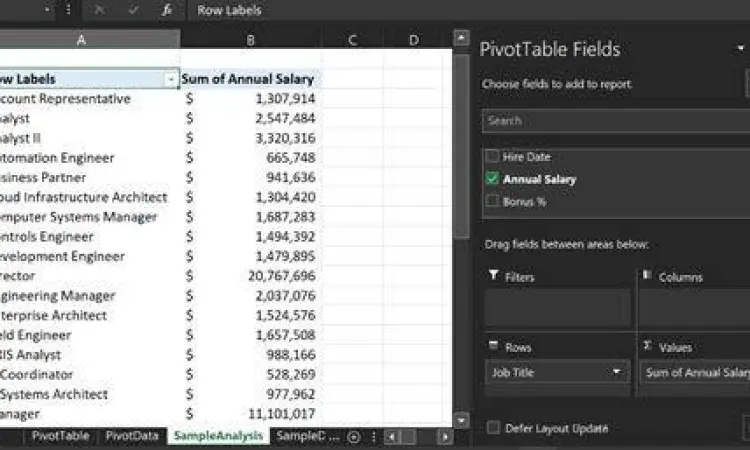Screen dimensions: 750x450
Task: Click the Controls Engineer row label
Action: 47,237
